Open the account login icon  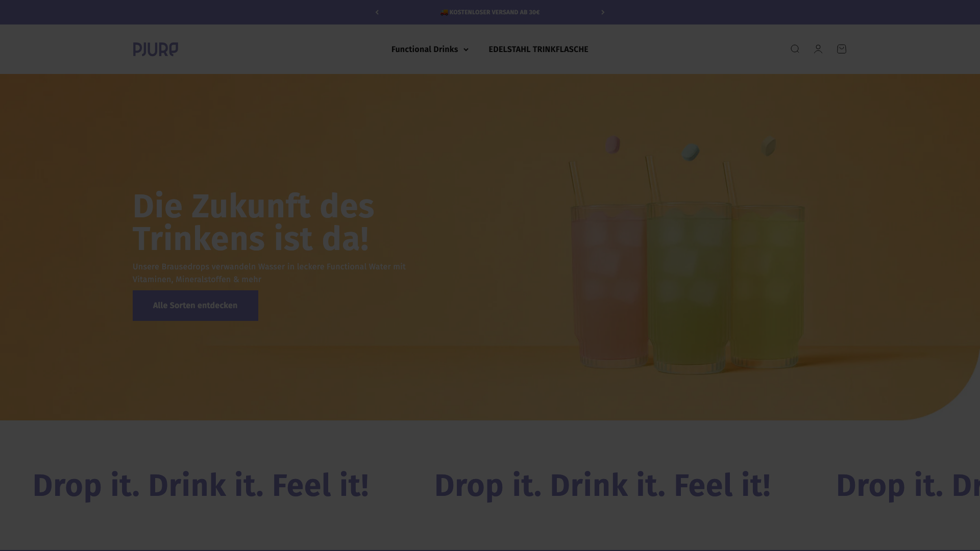[x=818, y=49]
